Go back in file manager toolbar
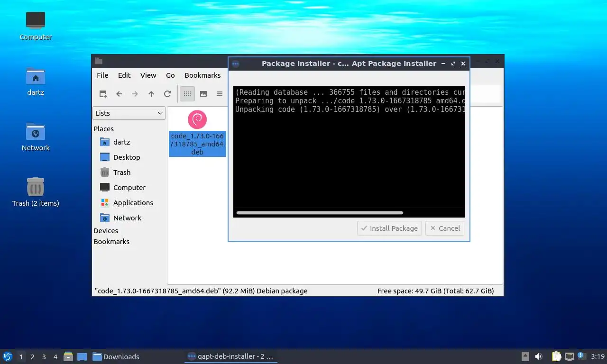 pyautogui.click(x=119, y=94)
